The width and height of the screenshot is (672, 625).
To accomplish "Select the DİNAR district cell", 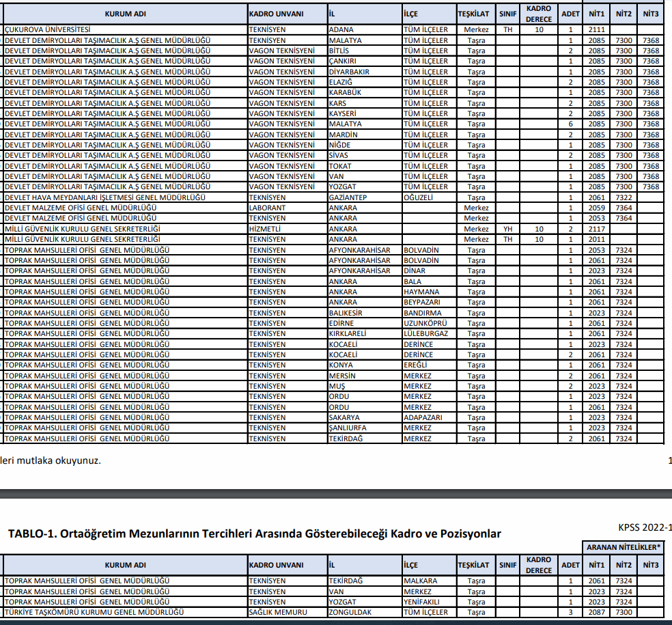I will 430,270.
